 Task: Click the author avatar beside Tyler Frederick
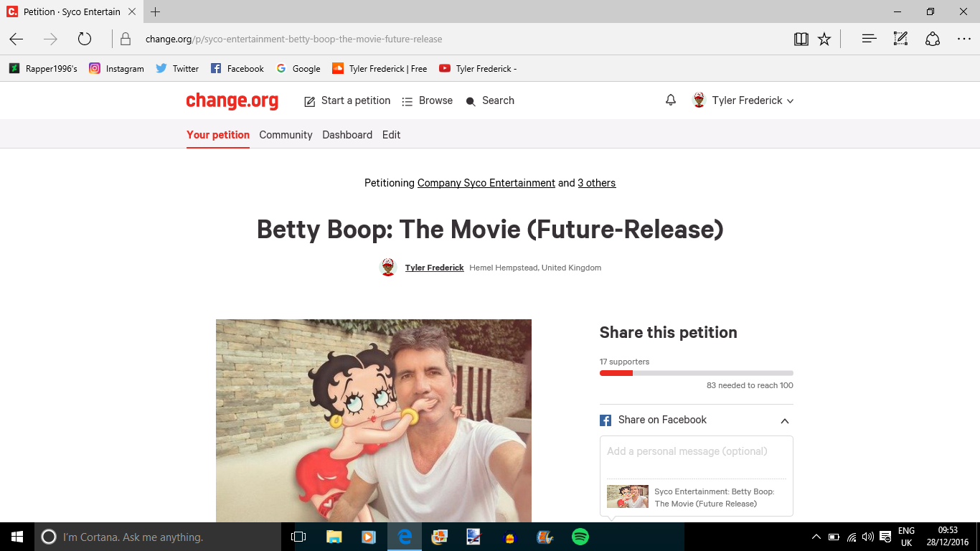388,268
